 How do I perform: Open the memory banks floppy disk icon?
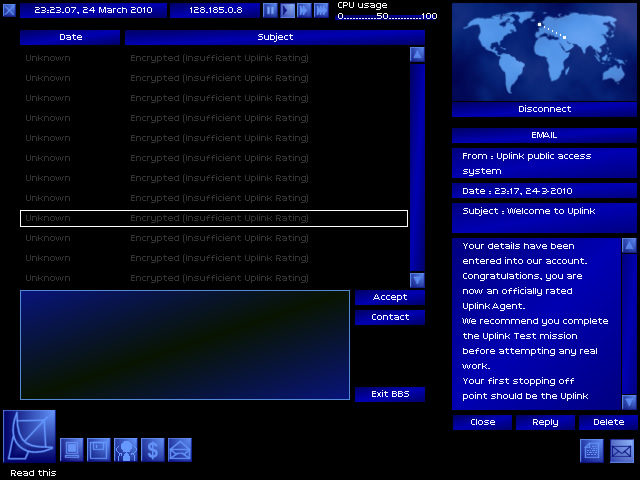(98, 450)
